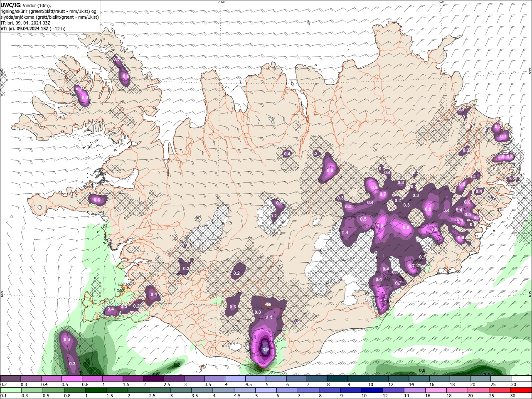Click the "IT: þri. 09. 04. 2024 03Z" line
Viewport: 532px width, 399px height.
[25, 23]
